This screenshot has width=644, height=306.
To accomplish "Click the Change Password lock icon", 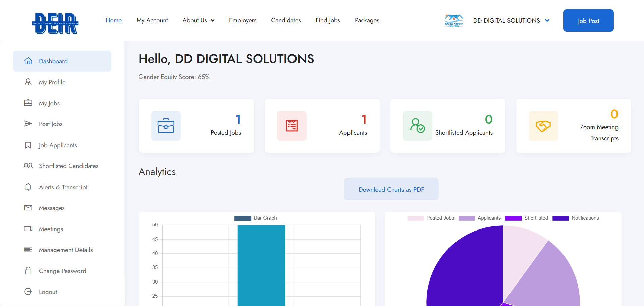I will (28, 271).
